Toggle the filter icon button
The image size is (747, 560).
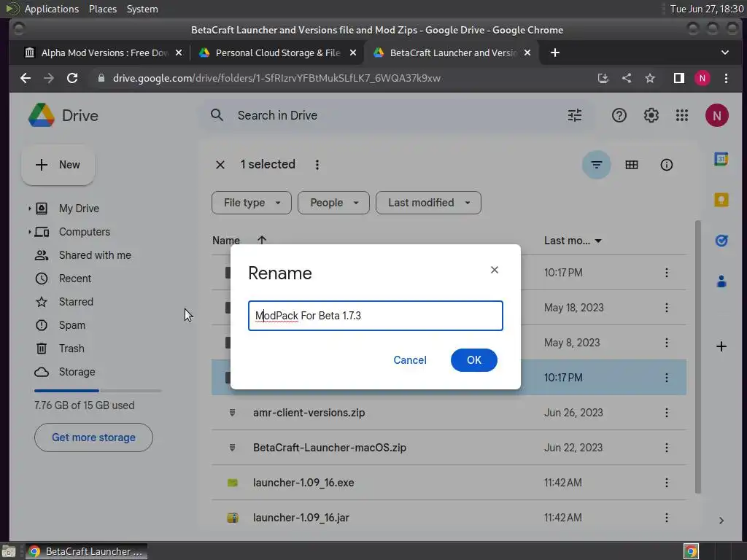click(x=596, y=165)
